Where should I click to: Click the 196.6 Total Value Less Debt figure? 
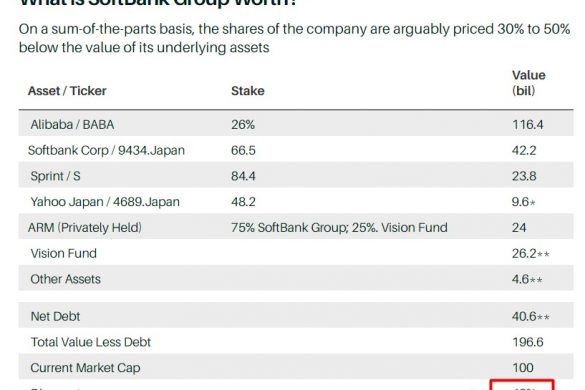tap(528, 342)
